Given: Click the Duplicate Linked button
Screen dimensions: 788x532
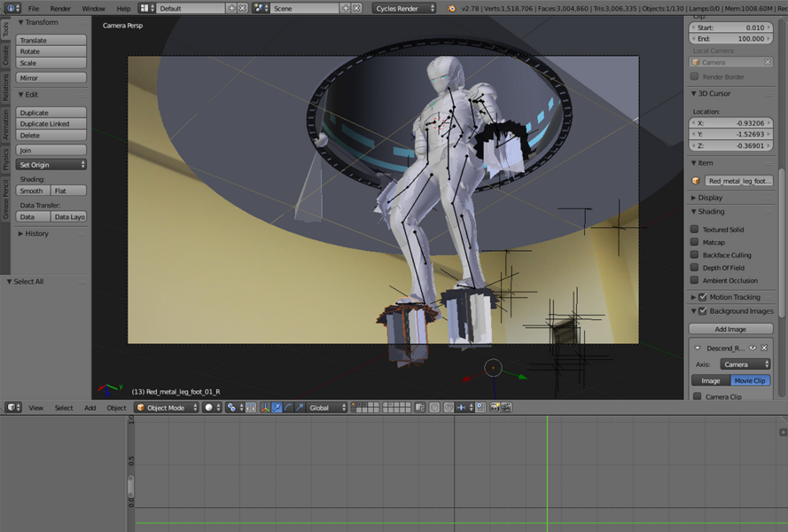Looking at the screenshot, I should 51,124.
